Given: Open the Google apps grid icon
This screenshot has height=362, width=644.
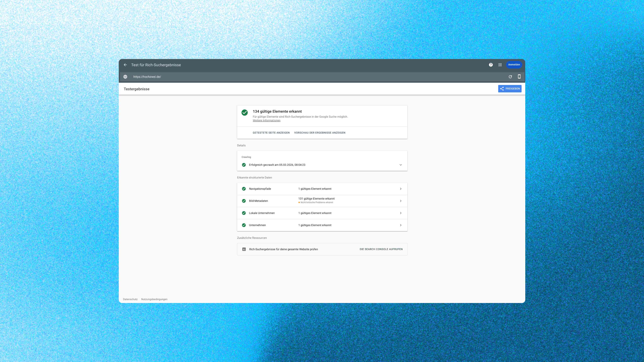Looking at the screenshot, I should [500, 65].
